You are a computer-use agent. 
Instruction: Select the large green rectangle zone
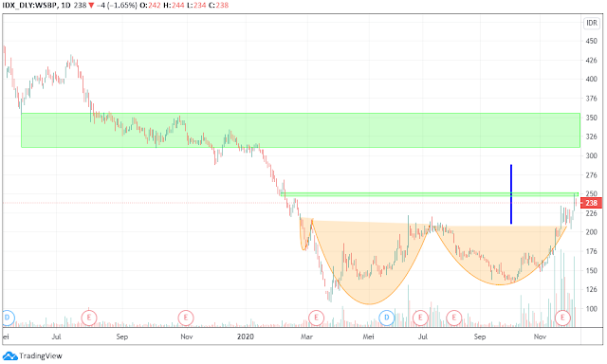301,131
